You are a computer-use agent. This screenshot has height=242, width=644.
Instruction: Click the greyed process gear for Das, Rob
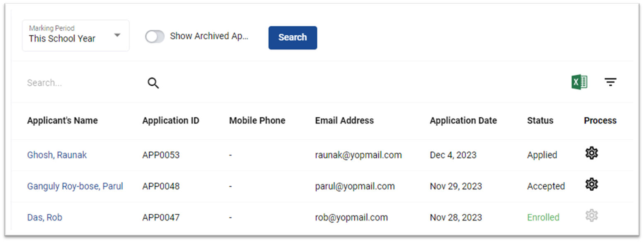point(591,216)
